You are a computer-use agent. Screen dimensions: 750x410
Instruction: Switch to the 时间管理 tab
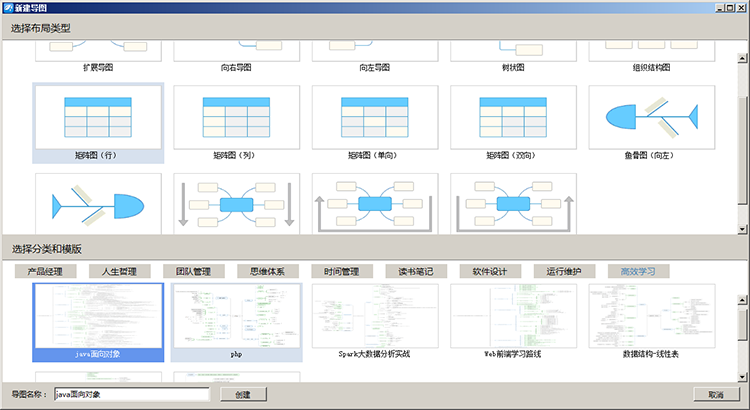coord(341,271)
